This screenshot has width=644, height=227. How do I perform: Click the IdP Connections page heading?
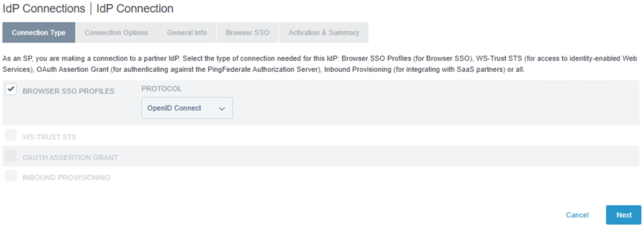[44, 9]
